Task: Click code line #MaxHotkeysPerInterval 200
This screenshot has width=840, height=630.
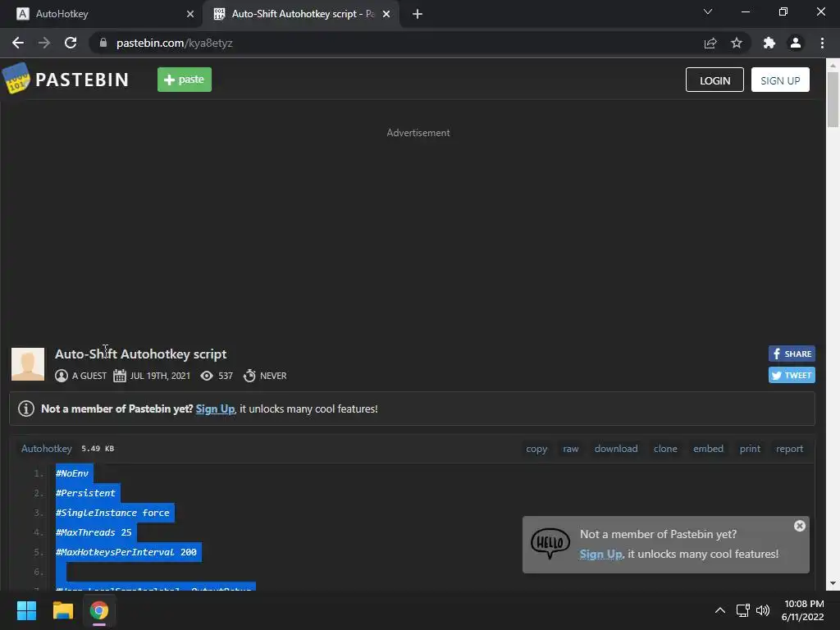Action: tap(126, 552)
